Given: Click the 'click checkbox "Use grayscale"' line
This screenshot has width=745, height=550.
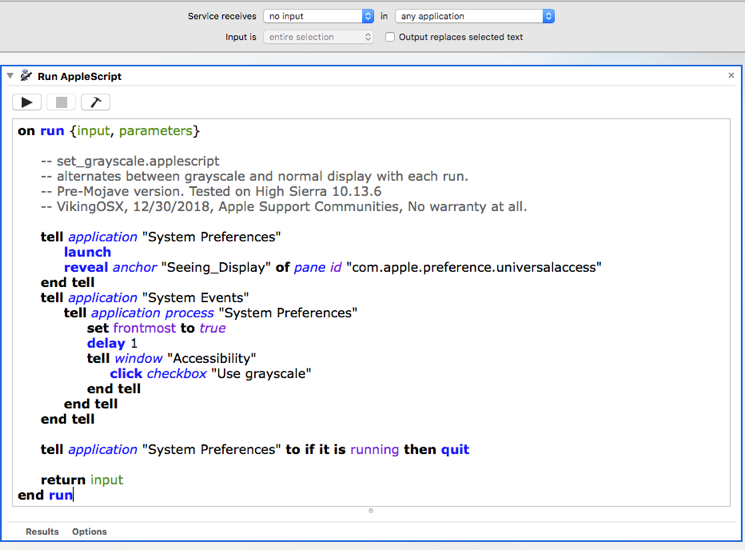Looking at the screenshot, I should point(210,374).
